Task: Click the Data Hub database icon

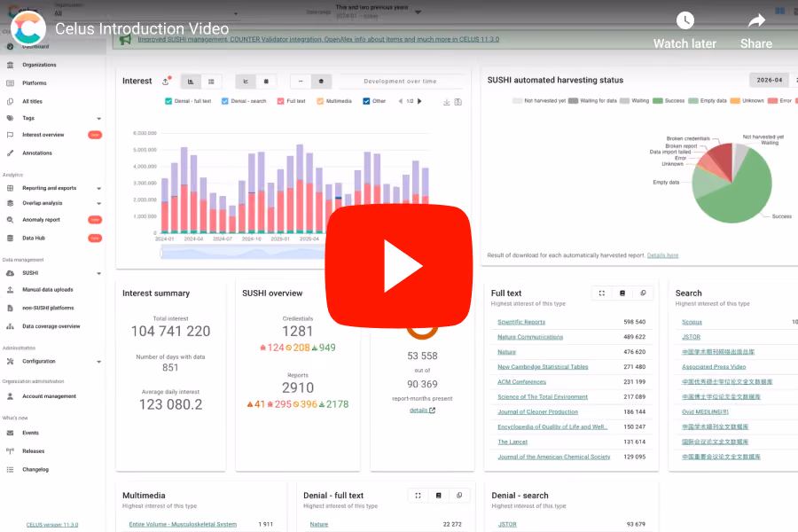Action: [10, 238]
